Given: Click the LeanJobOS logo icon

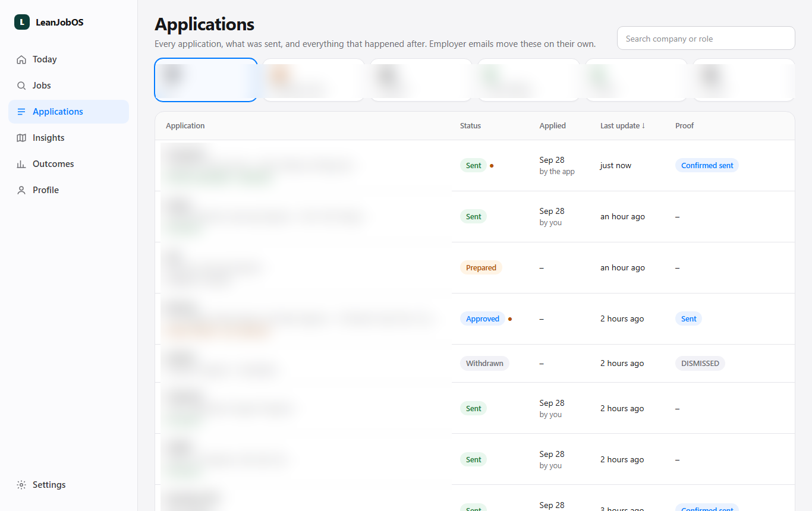Looking at the screenshot, I should pos(22,22).
